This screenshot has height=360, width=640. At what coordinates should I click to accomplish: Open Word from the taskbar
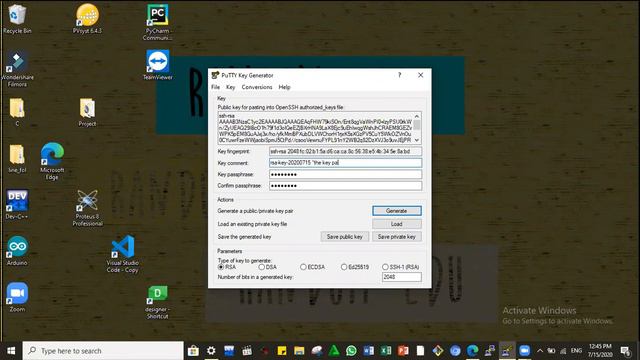369,351
